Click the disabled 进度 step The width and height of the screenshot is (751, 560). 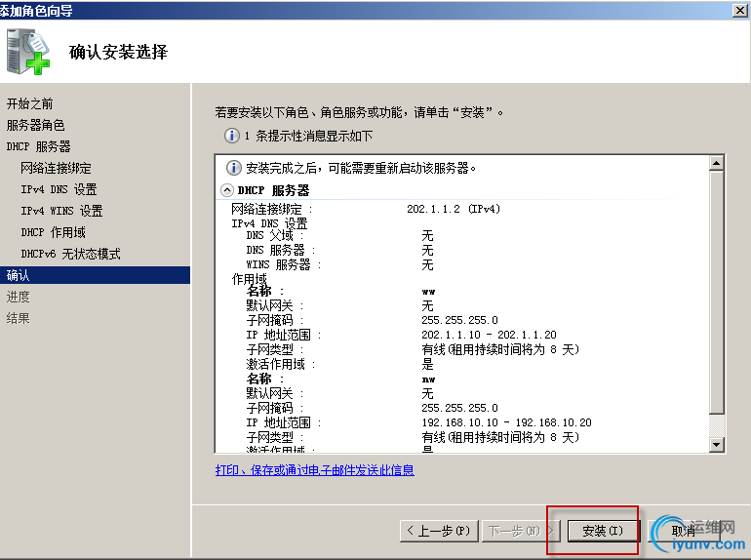pyautogui.click(x=19, y=297)
